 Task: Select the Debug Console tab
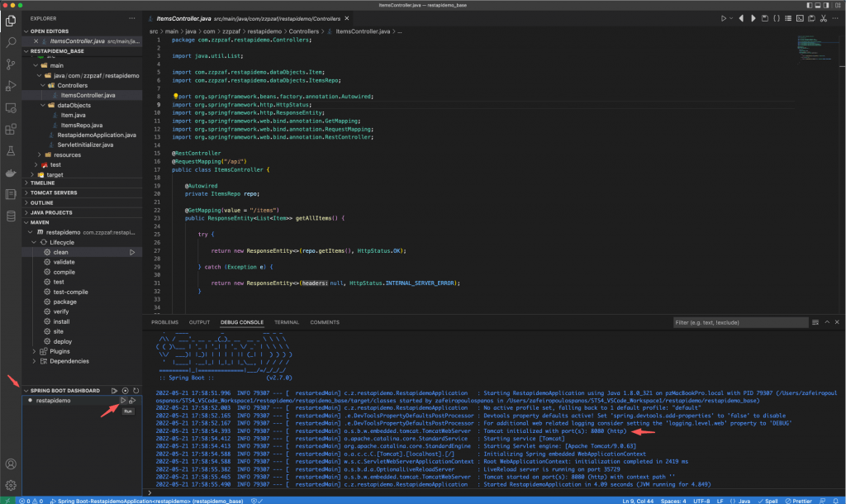tap(242, 322)
